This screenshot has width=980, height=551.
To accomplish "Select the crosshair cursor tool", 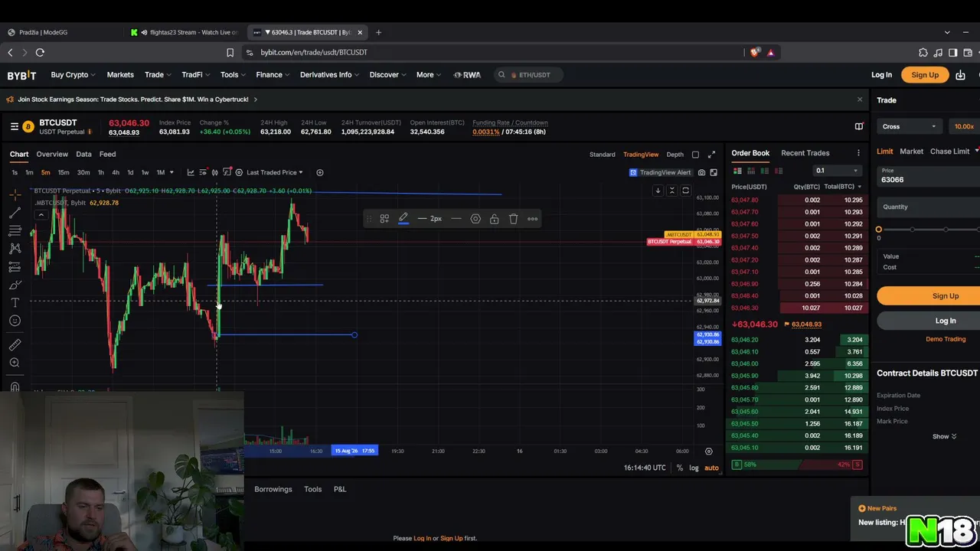I will tap(15, 196).
